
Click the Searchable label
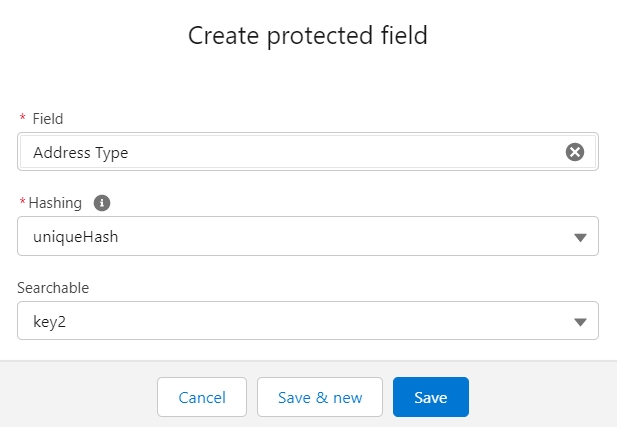pos(53,288)
